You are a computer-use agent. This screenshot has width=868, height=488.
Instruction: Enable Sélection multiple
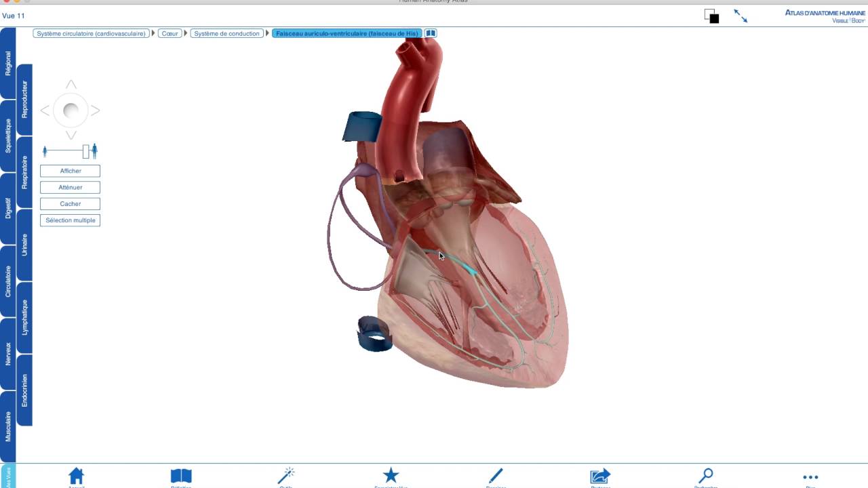click(70, 220)
